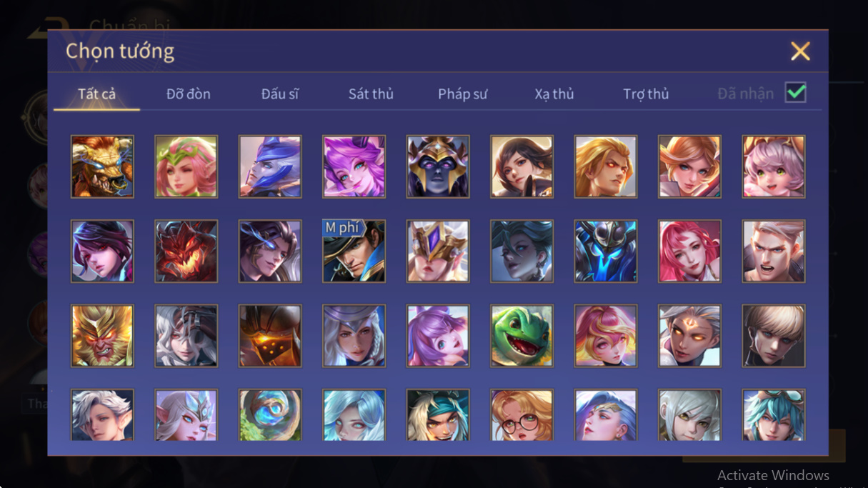The image size is (868, 488).
Task: Select the golden bull hero portrait
Action: [102, 166]
